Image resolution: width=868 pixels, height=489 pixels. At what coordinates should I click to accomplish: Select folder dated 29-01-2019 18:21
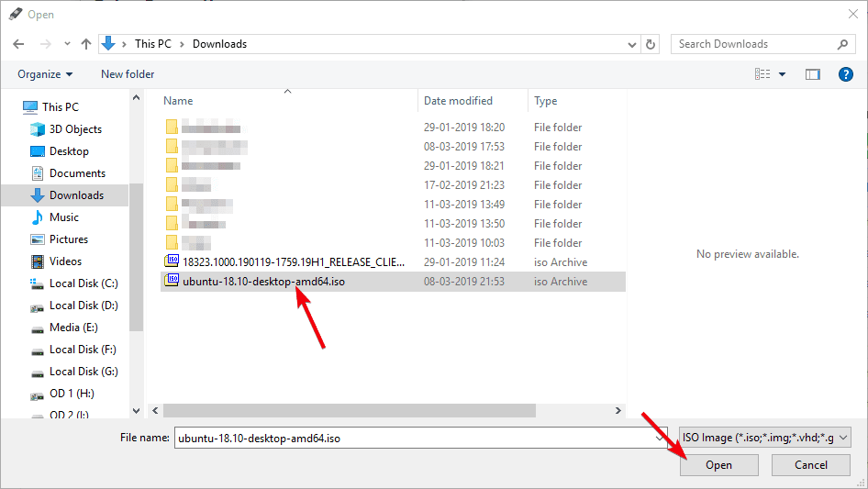[393, 166]
